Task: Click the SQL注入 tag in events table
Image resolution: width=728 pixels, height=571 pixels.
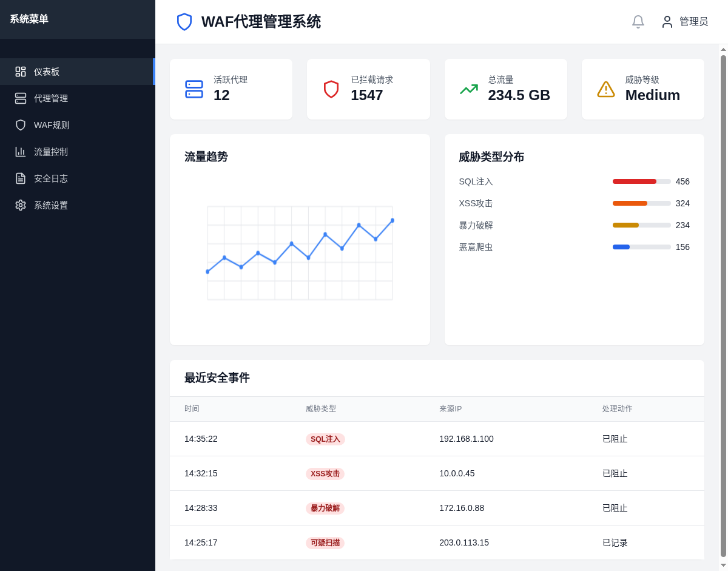Action: point(325,439)
